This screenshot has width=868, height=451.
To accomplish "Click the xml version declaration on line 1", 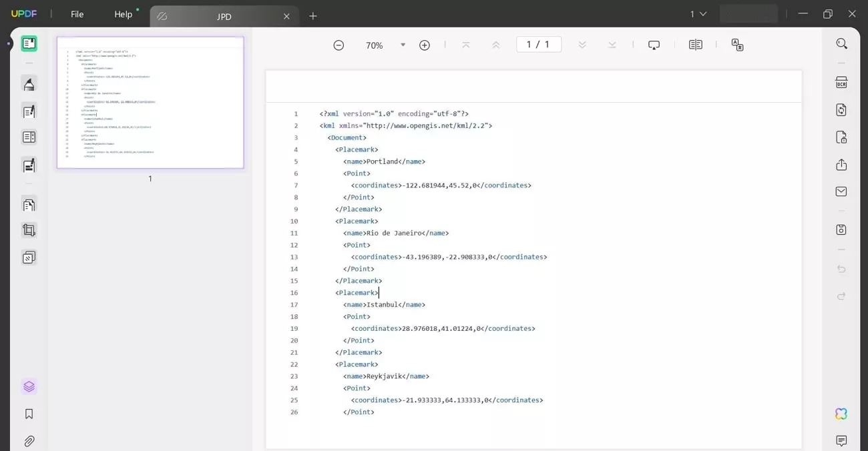I will coord(395,114).
